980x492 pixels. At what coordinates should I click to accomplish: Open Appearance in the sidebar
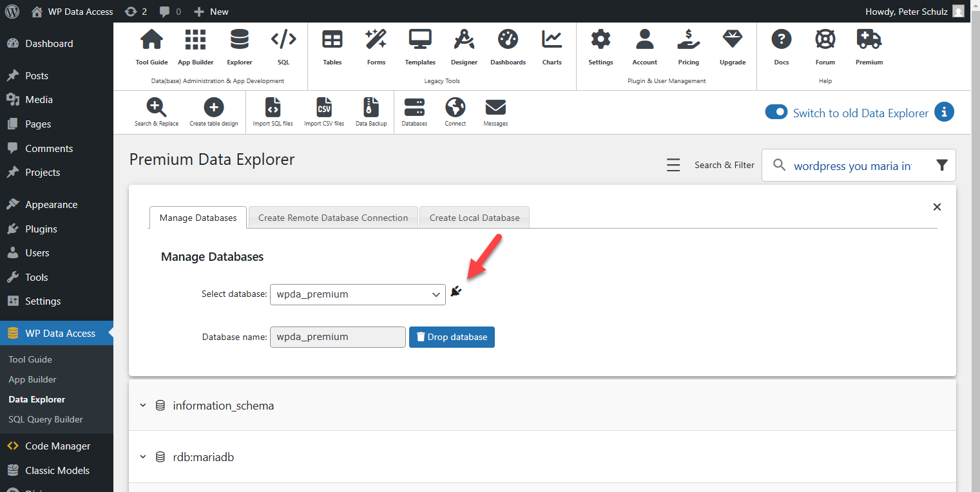click(x=51, y=205)
